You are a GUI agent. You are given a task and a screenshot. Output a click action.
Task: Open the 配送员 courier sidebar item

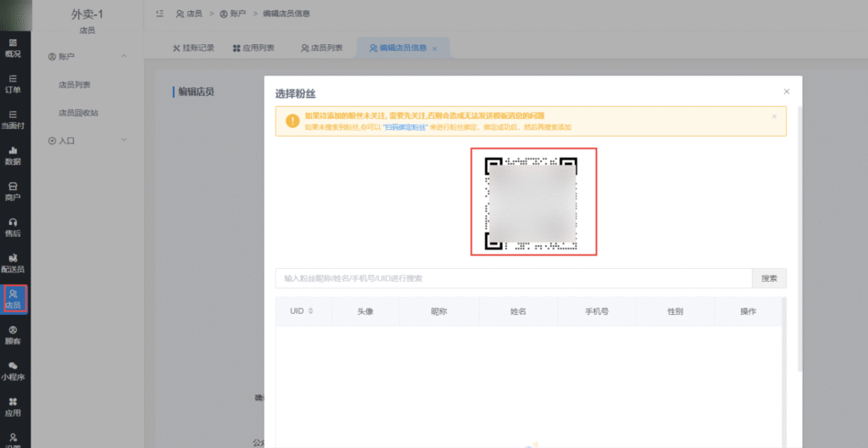click(x=13, y=263)
